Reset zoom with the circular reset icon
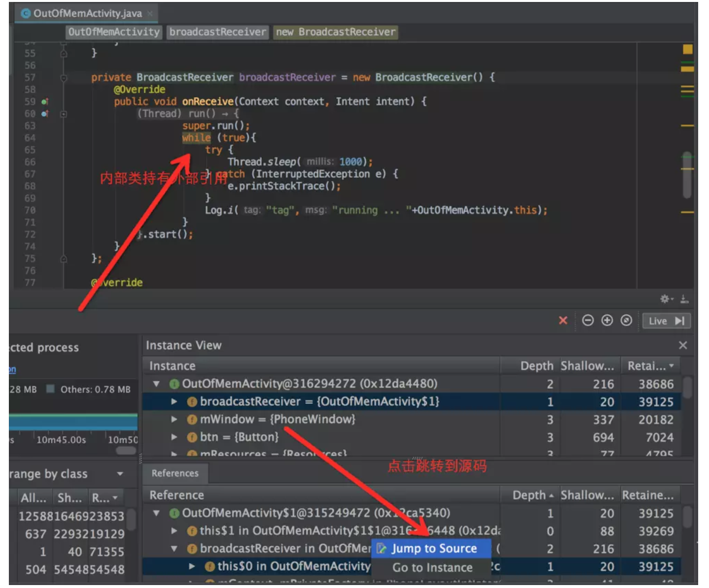This screenshot has width=709, height=588. pos(625,320)
